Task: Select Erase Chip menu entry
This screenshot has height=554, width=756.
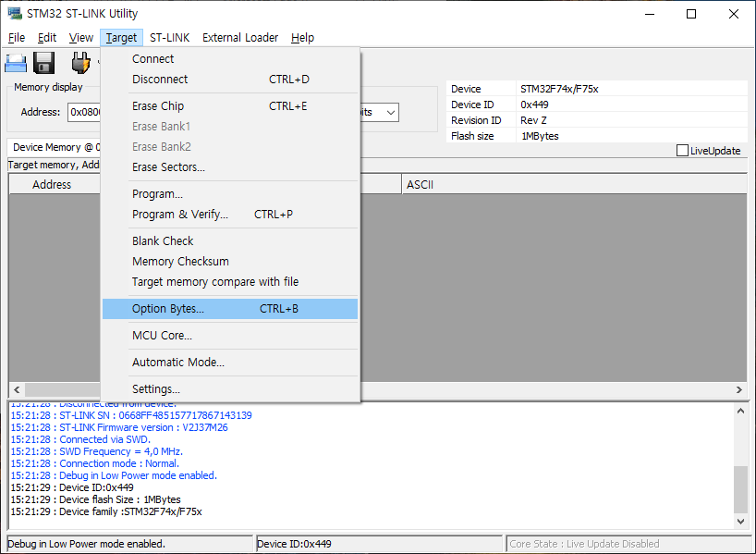Action: tap(230, 106)
